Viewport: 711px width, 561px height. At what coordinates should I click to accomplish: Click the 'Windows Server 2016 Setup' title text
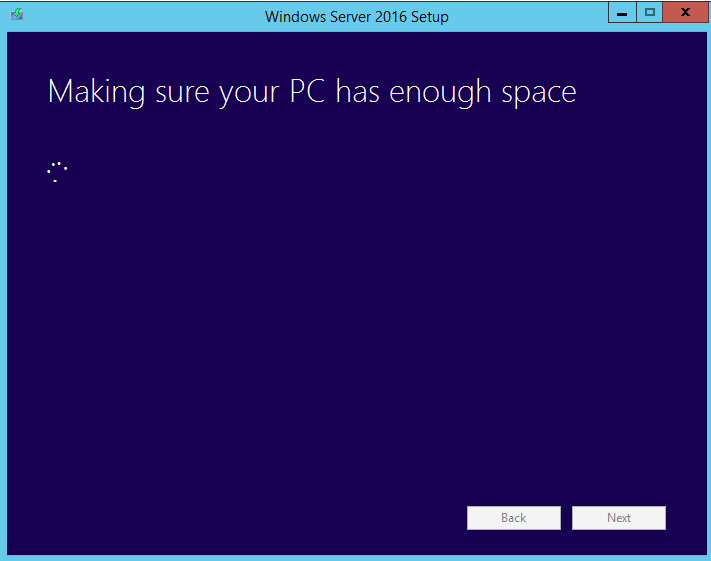click(356, 17)
